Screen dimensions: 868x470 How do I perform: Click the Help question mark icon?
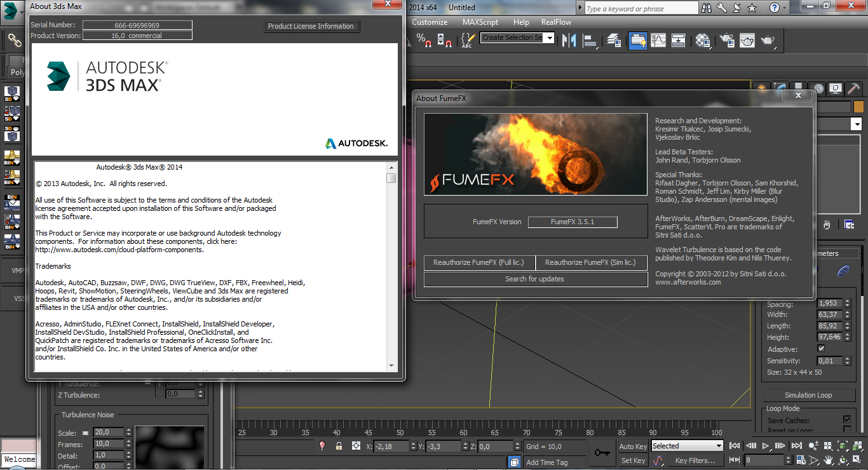[x=774, y=8]
